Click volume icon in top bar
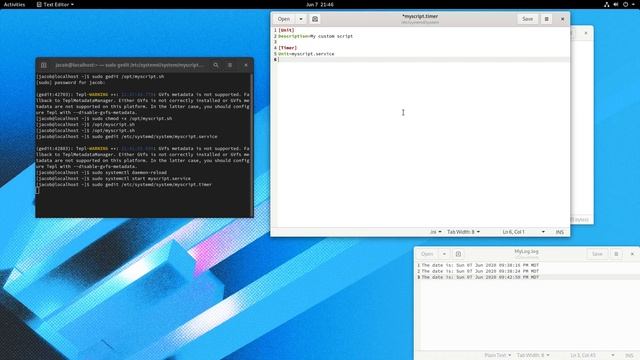The height and width of the screenshot is (360, 640). 616,4
